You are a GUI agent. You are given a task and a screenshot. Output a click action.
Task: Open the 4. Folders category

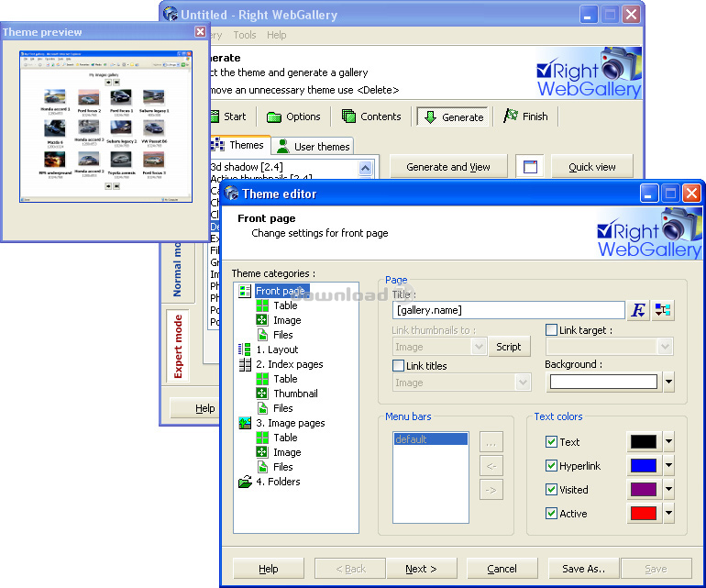point(278,482)
